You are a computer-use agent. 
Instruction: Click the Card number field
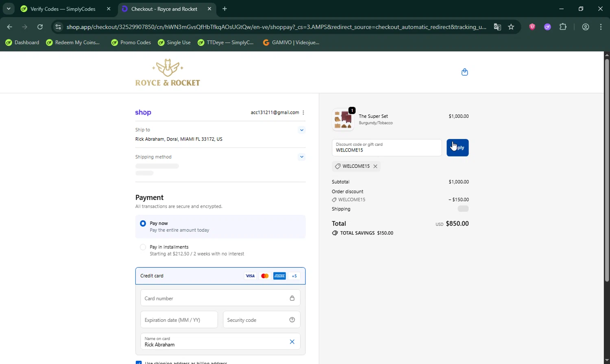tap(220, 298)
